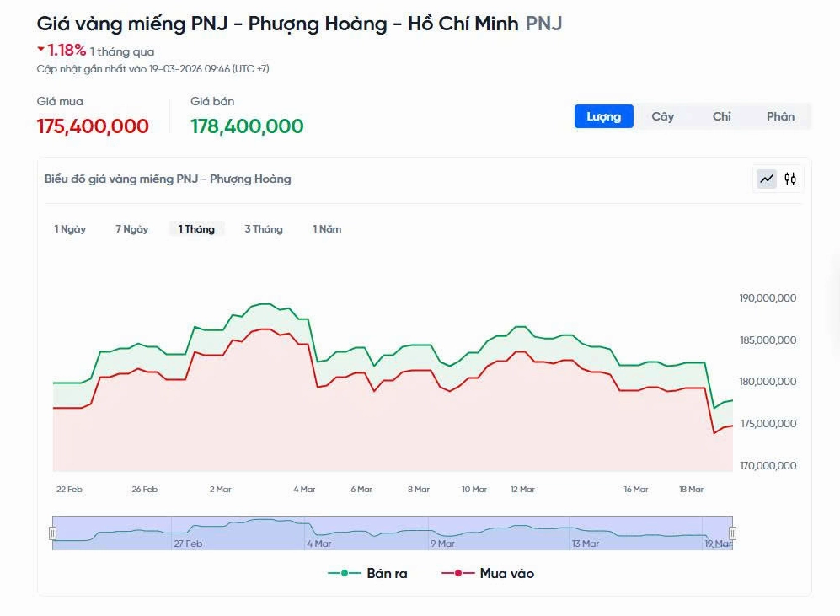
Task: Enable the Cây unit option
Action: pos(663,116)
